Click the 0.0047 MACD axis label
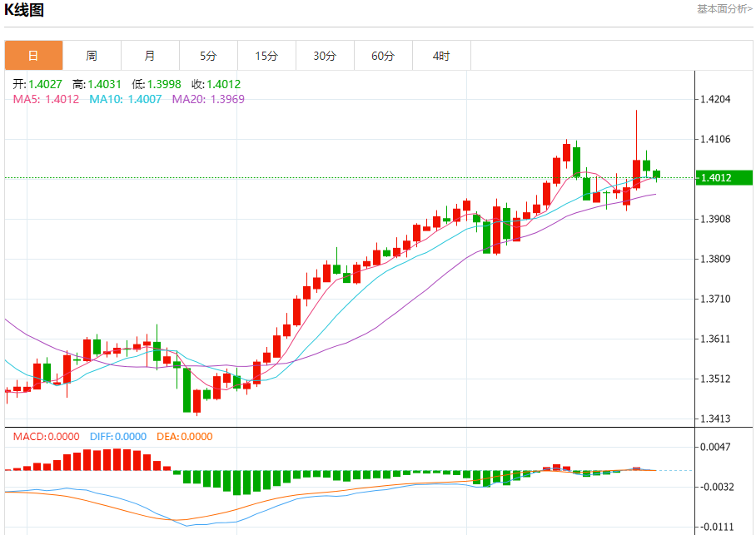The image size is (756, 535). 715,448
